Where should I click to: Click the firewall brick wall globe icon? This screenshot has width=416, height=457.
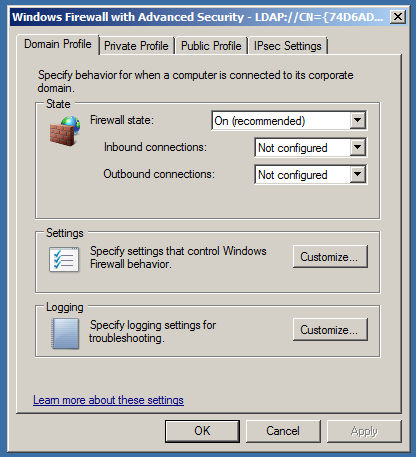click(65, 131)
